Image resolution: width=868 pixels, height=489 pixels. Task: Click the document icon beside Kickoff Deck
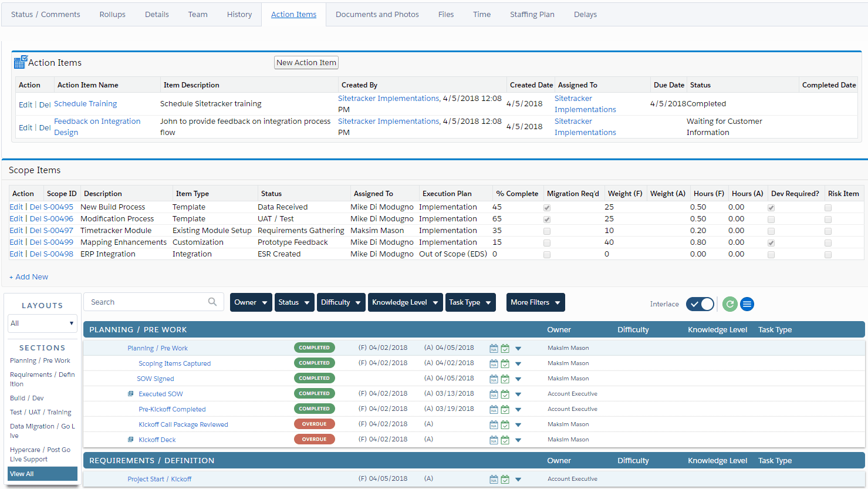pos(130,440)
